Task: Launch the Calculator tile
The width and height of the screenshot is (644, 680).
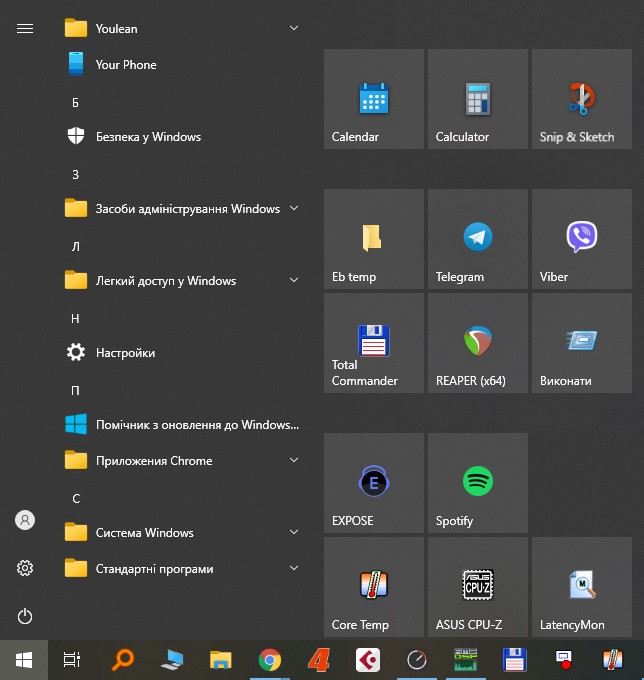Action: coord(477,99)
